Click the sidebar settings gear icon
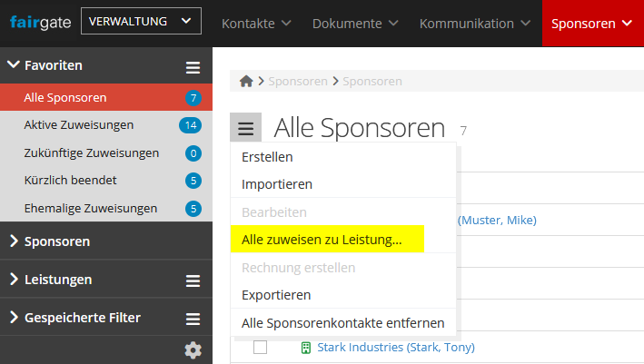Viewport: 644px width, 364px height. click(193, 350)
